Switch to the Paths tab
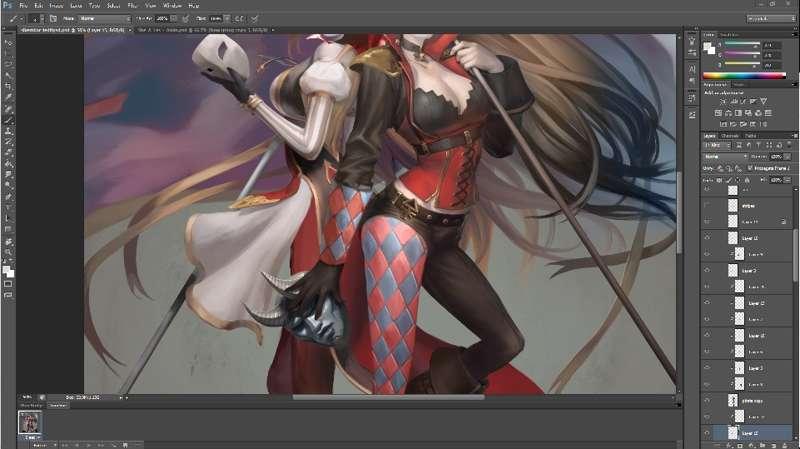Screen dimensions: 800x449 pyautogui.click(x=751, y=136)
